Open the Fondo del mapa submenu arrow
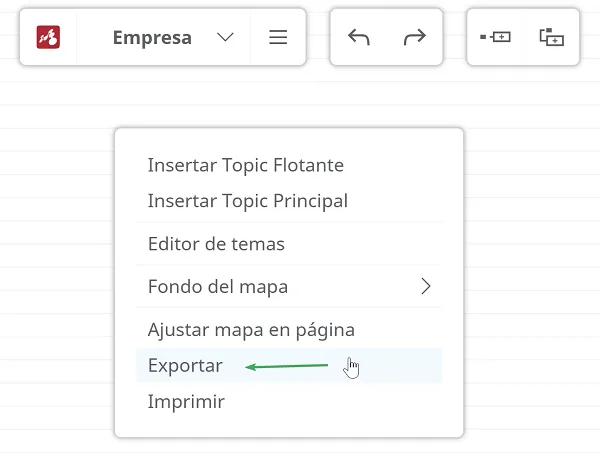This screenshot has height=458, width=600. pyautogui.click(x=426, y=286)
